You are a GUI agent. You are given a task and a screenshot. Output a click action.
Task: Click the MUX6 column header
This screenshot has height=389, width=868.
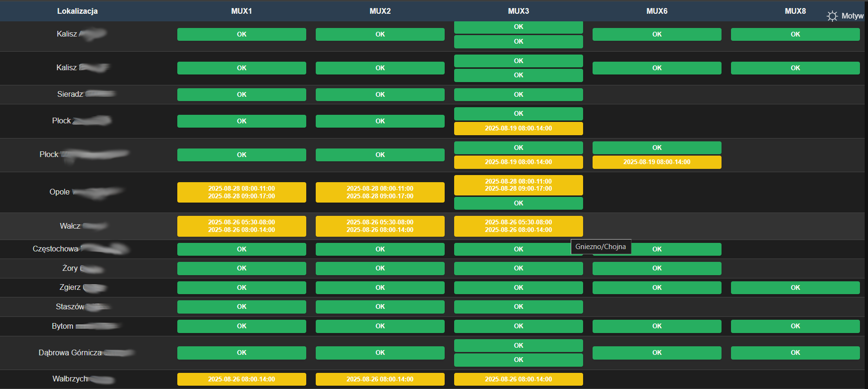coord(657,11)
